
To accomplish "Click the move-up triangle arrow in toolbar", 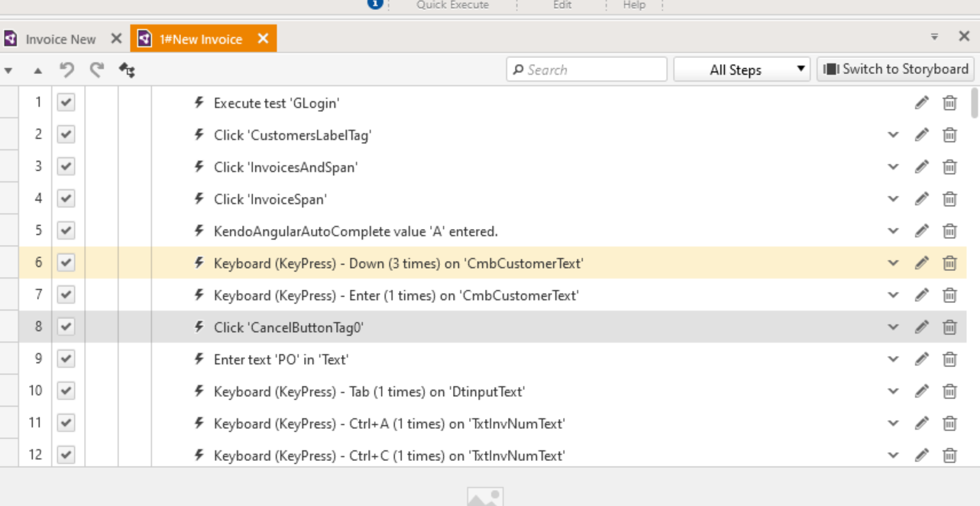I will point(38,70).
